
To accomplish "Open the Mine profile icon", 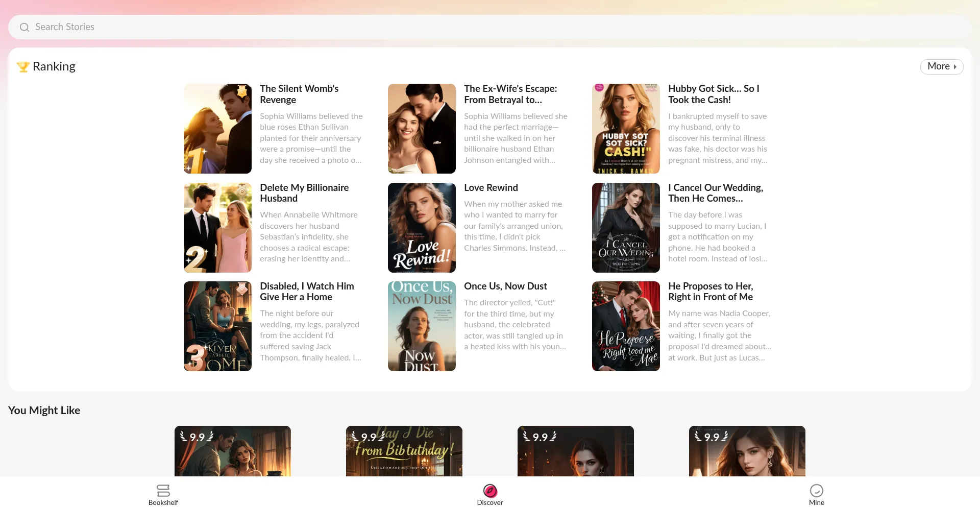I will tap(816, 491).
